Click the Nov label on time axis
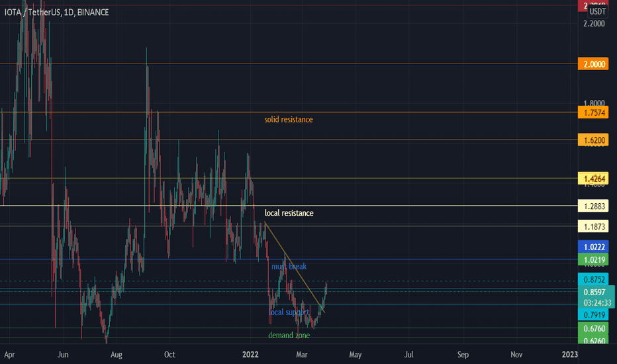Image resolution: width=617 pixels, height=364 pixels. (516, 355)
